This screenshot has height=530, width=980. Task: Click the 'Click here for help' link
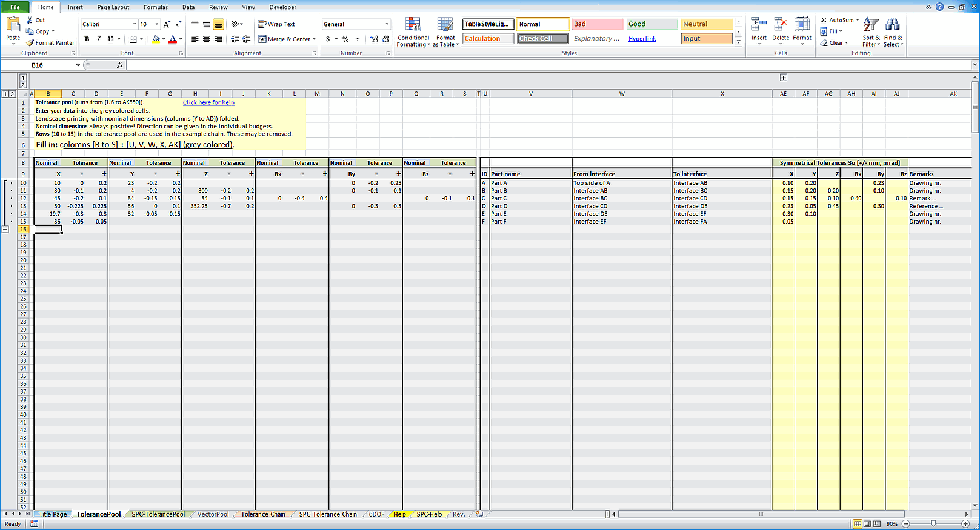pyautogui.click(x=208, y=103)
